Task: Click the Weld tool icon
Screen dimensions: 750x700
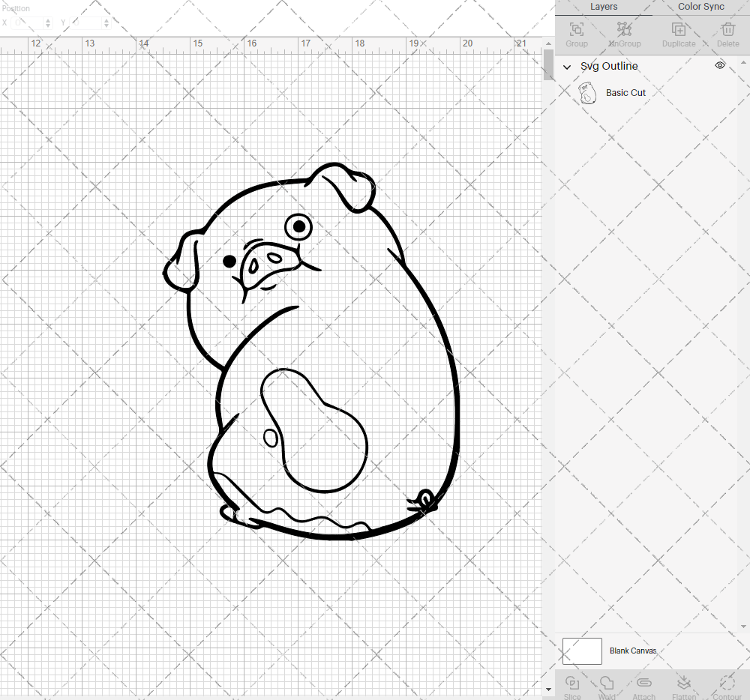Action: coord(607,683)
